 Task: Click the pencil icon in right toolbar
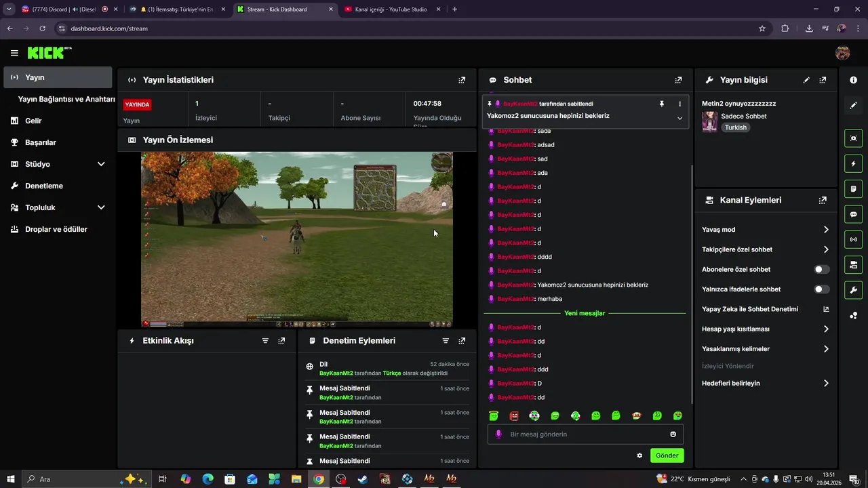coord(853,105)
